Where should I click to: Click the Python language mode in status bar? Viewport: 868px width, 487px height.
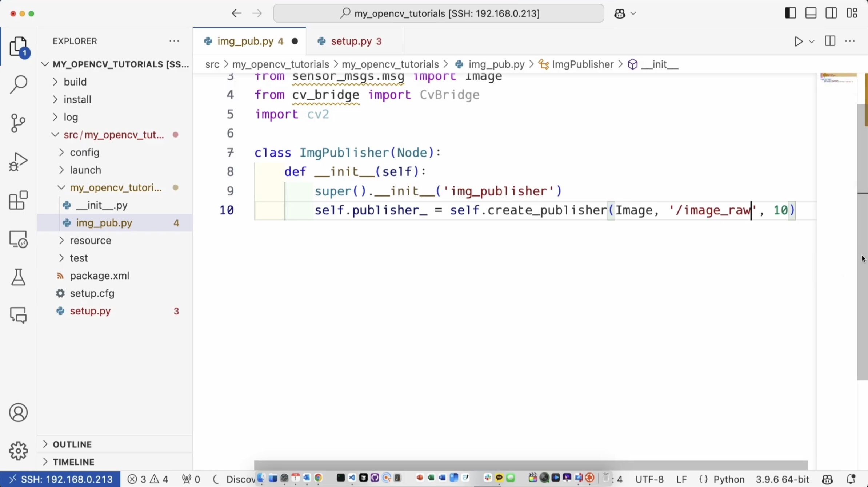coord(729,479)
